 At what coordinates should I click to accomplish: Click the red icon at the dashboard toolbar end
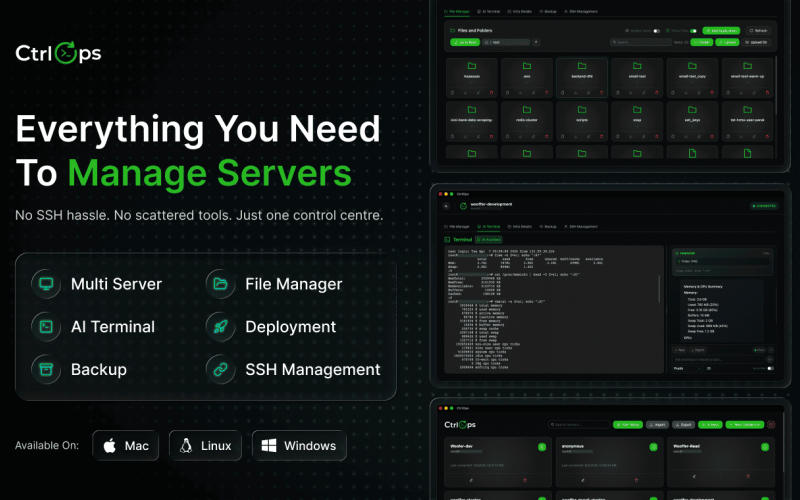coord(771,424)
